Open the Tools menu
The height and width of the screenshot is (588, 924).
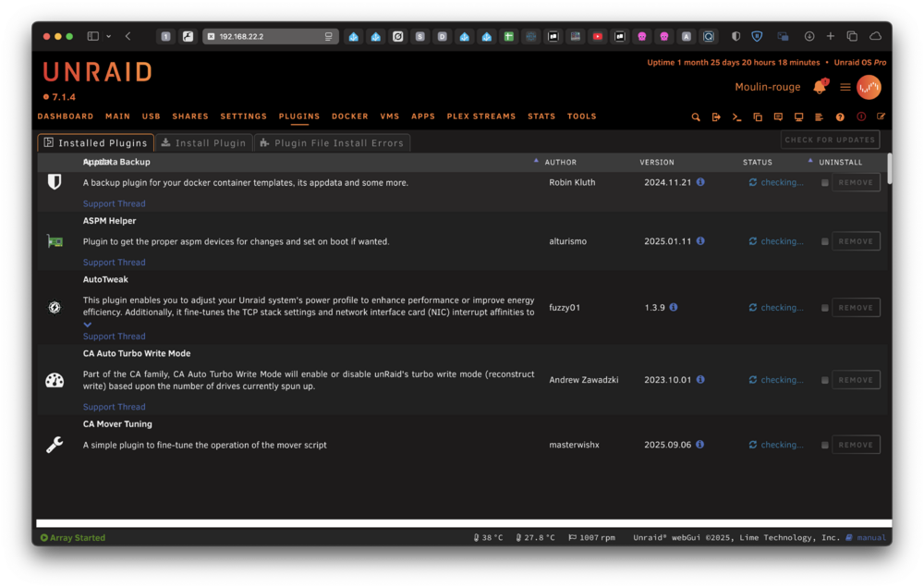tap(581, 116)
